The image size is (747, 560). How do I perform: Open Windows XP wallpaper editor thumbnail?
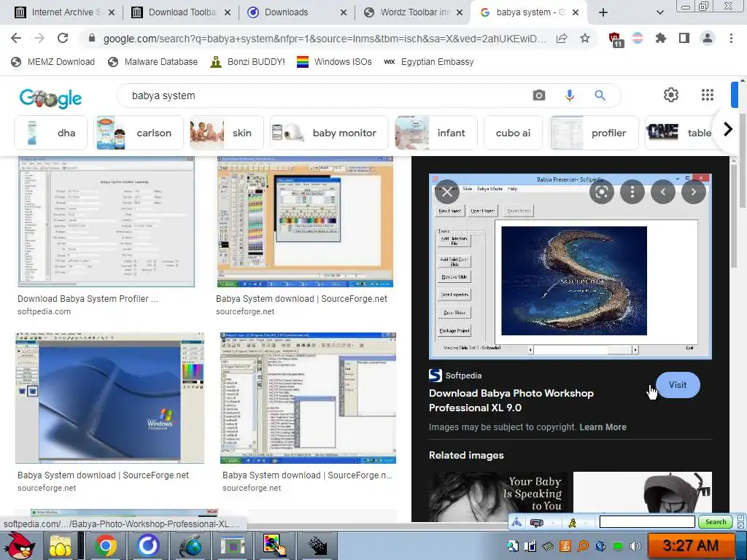point(109,397)
